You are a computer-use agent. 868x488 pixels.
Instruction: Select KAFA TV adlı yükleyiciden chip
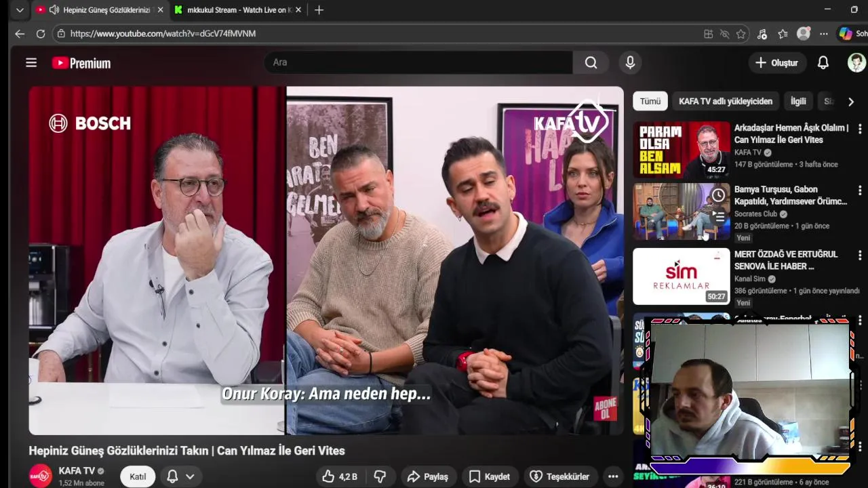click(726, 101)
